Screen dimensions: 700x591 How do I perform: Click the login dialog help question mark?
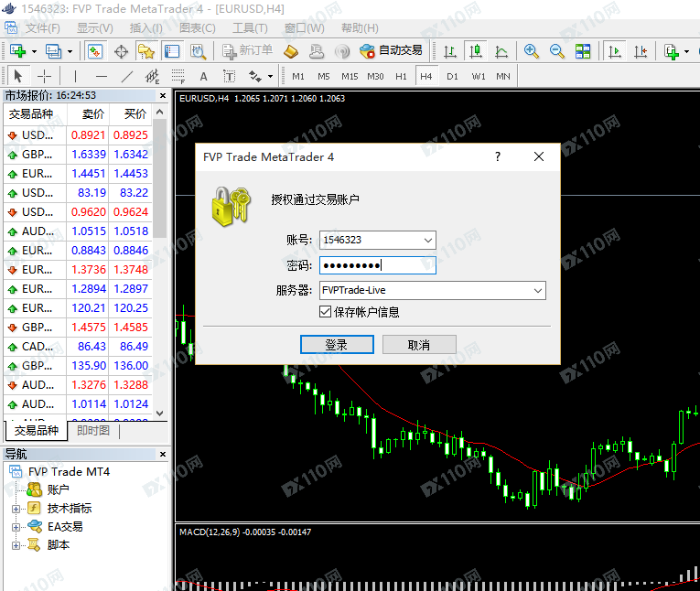pos(498,156)
